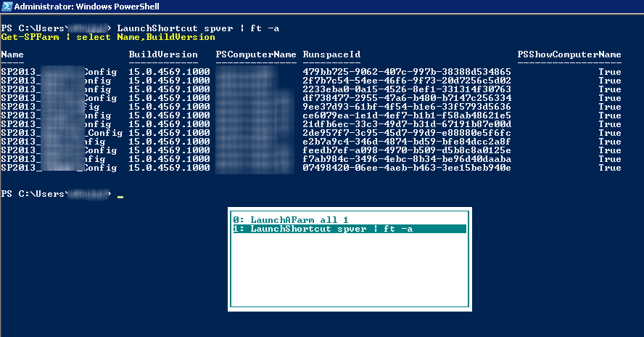
Task: Click RunspaceId 21dfb6ec-33c3-49d7-b31d-67191b87e00d
Action: 407,124
